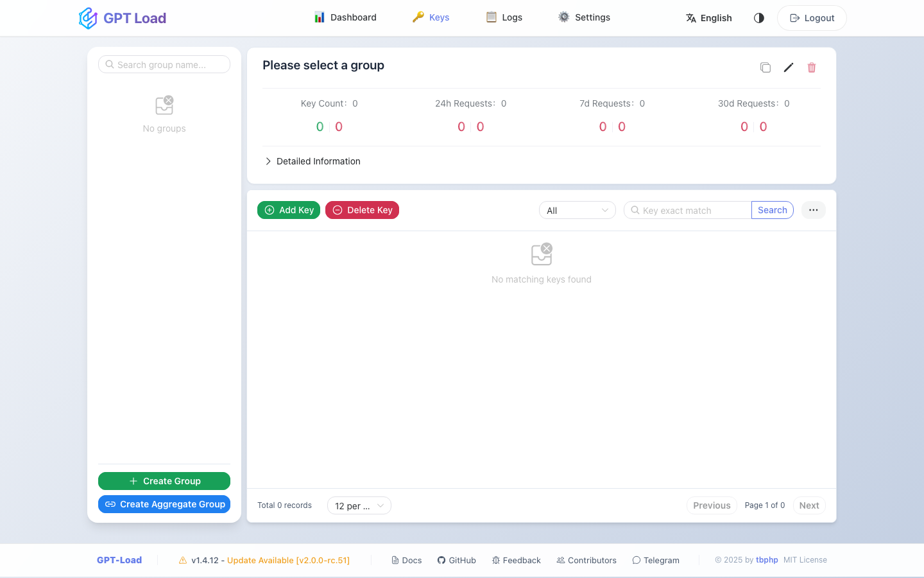Screen dimensions: 924x578
Task: Click the red Delete Key button
Action: tap(362, 210)
